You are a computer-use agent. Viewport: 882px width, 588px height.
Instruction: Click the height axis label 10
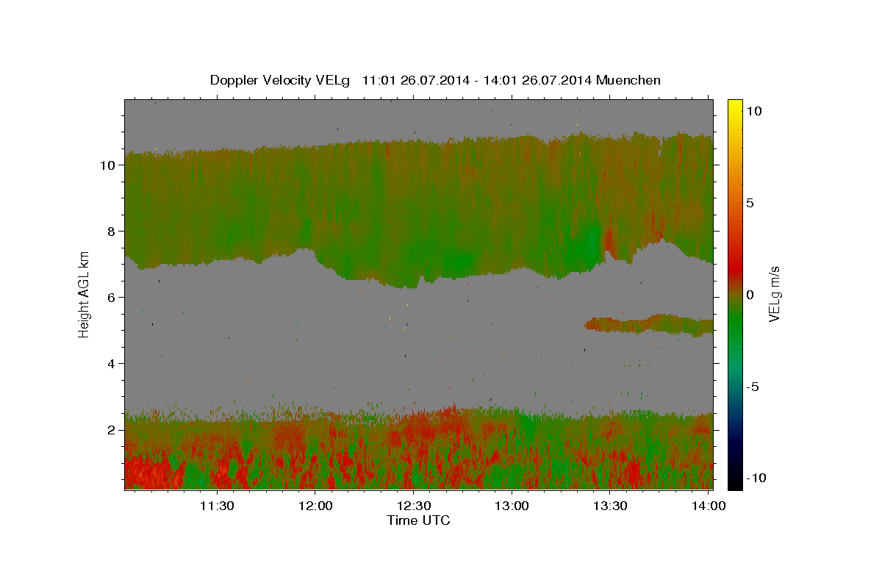pos(109,165)
